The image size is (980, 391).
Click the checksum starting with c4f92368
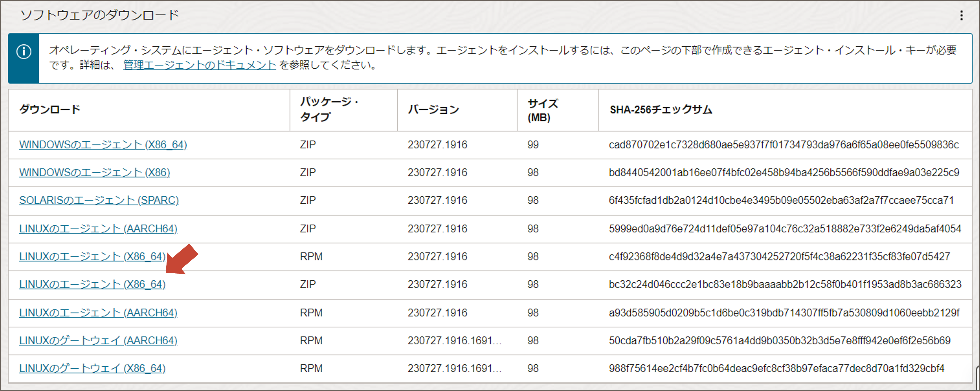pyautogui.click(x=779, y=257)
